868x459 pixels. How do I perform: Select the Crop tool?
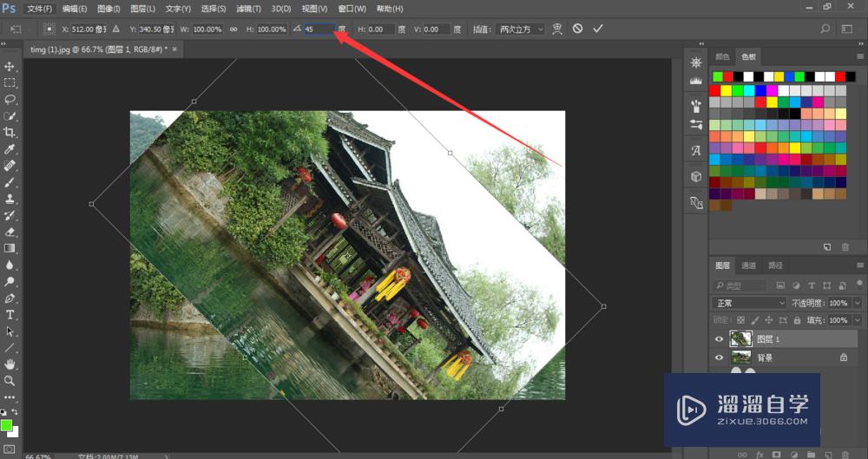[10, 133]
